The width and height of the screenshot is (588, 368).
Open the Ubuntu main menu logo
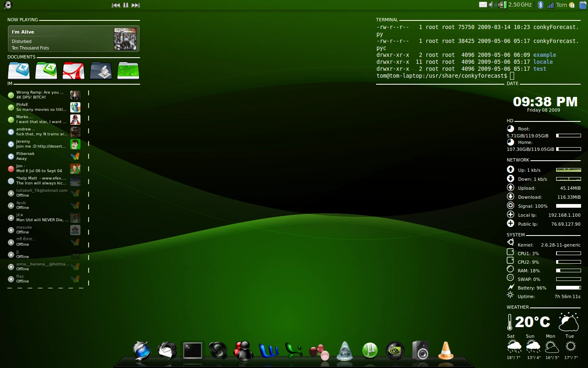[x=8, y=5]
